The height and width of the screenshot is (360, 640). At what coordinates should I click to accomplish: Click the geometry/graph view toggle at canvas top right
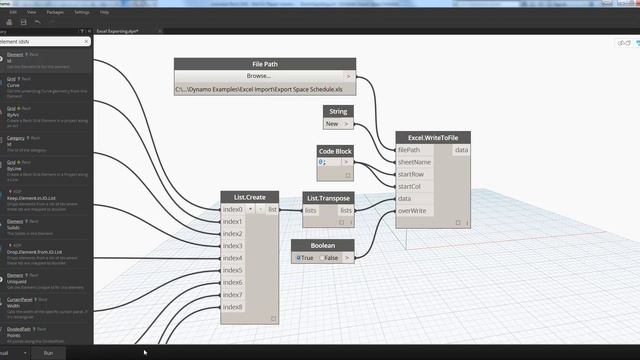tap(624, 43)
